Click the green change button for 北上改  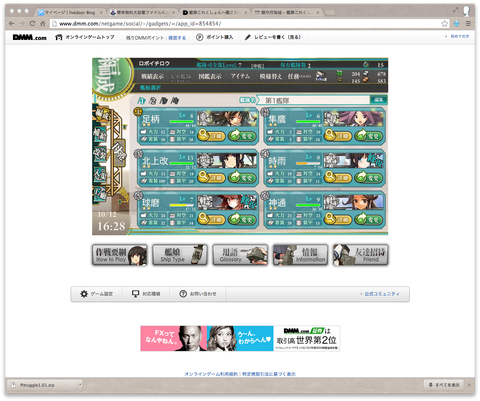point(242,177)
